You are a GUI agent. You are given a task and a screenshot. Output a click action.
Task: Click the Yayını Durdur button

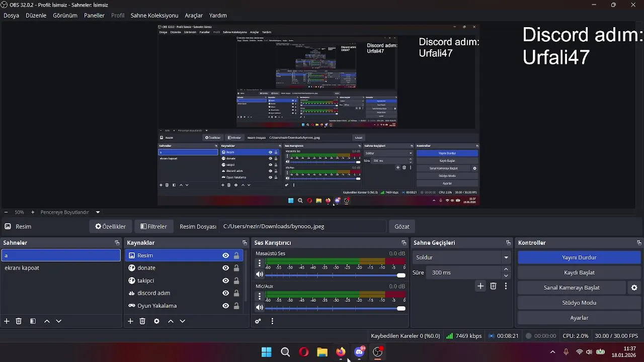[579, 257]
